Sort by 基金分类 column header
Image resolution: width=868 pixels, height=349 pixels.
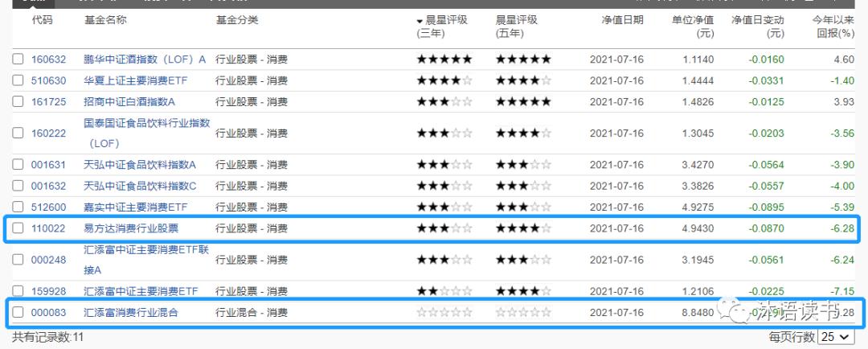point(237,20)
